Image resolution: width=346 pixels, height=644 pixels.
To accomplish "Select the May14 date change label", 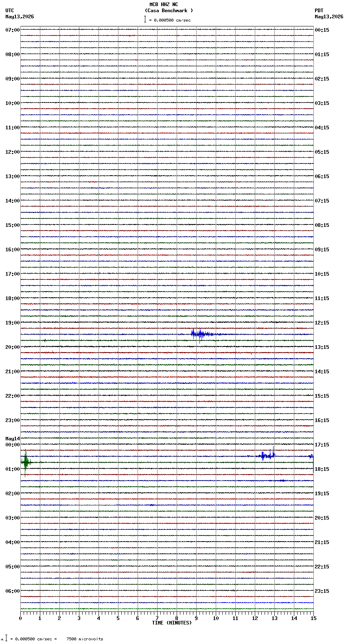I will [x=13, y=439].
